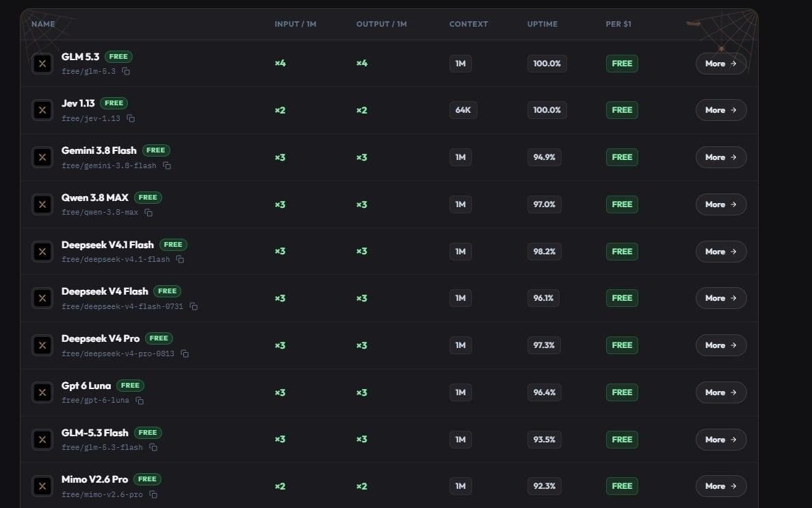The image size is (812, 508).
Task: Open More for Deepseek V4 Pro
Action: pos(721,345)
